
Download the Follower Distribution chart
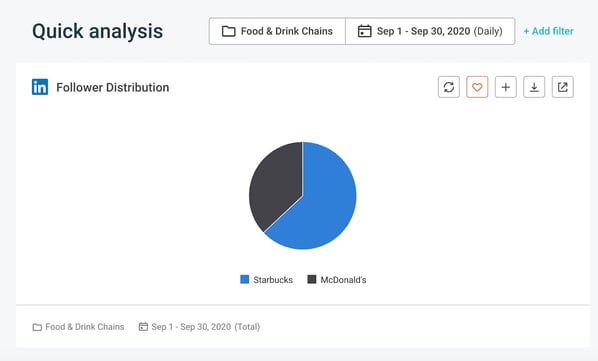pyautogui.click(x=534, y=87)
